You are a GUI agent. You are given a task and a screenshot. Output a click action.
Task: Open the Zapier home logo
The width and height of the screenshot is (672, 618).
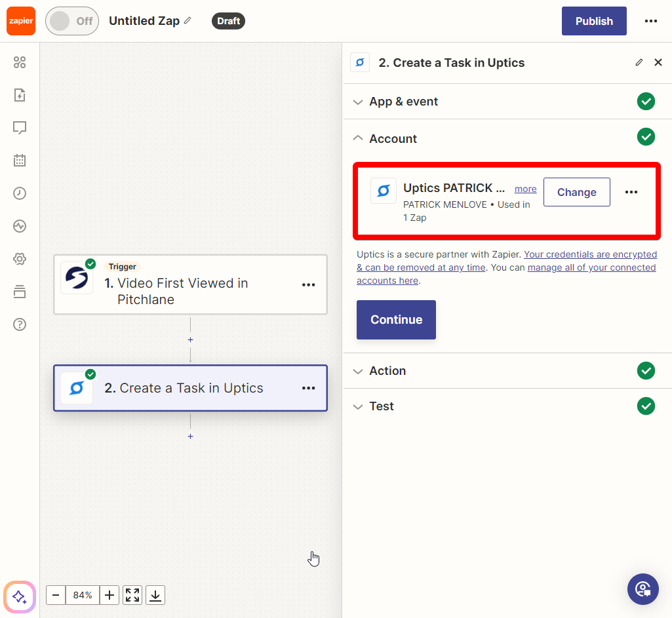tap(21, 21)
